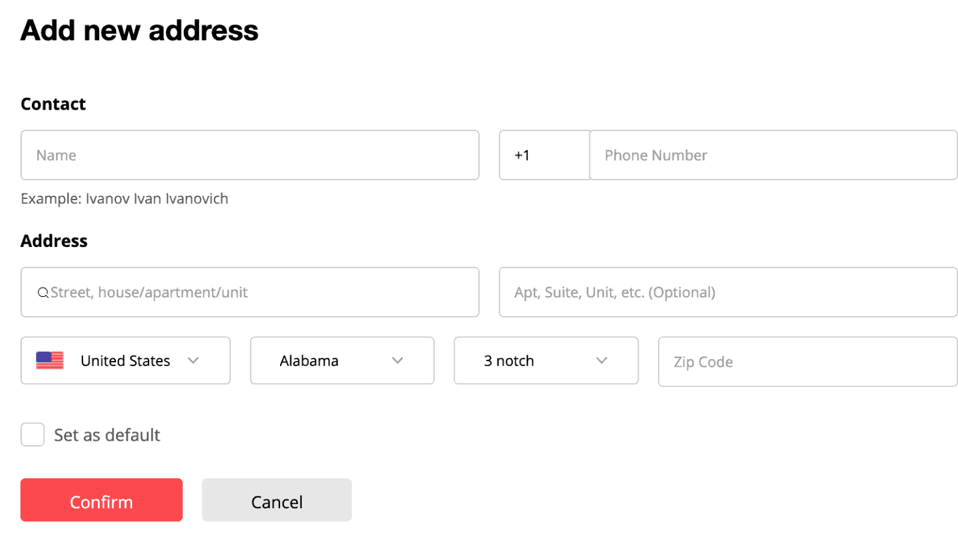
Task: Open the 3 notch city dropdown
Action: [x=545, y=360]
